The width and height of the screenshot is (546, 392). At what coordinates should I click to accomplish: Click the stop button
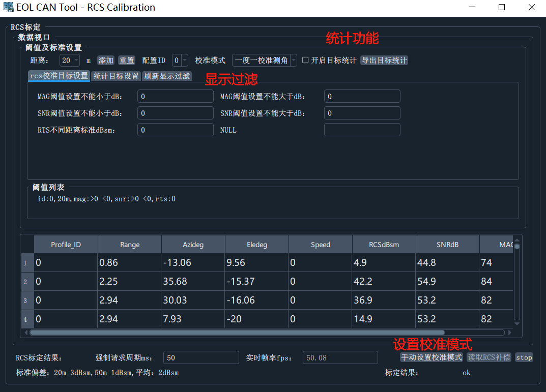tap(524, 357)
